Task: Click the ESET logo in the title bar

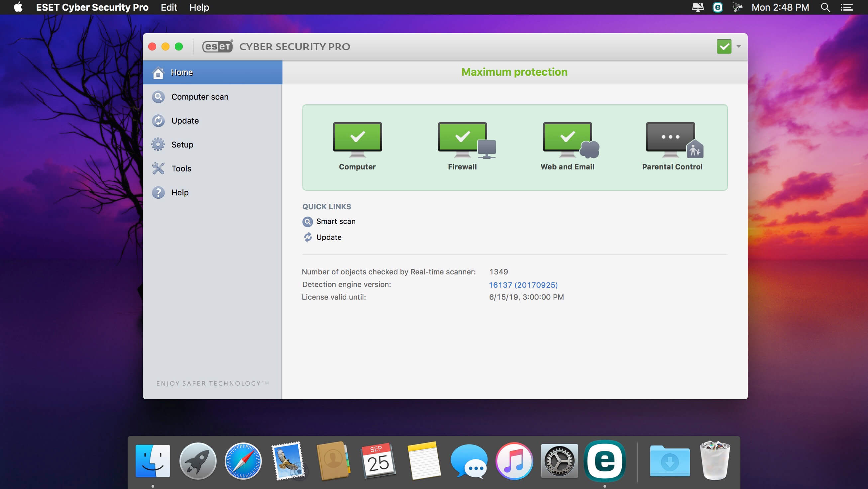Action: pos(217,46)
